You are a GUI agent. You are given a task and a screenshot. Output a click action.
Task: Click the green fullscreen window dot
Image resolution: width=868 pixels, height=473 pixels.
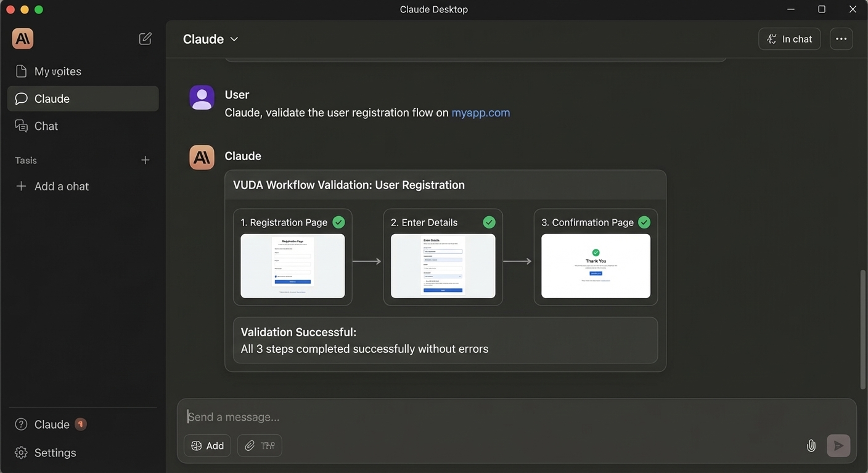click(39, 9)
